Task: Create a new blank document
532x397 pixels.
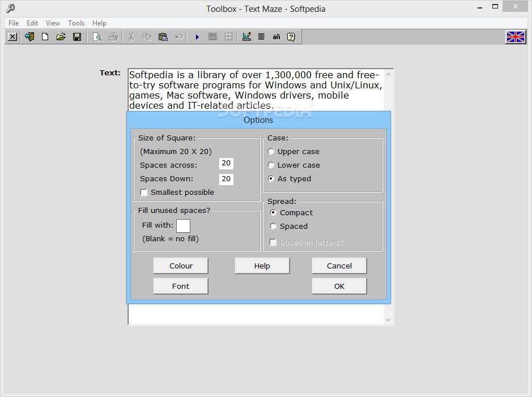Action: (x=45, y=37)
